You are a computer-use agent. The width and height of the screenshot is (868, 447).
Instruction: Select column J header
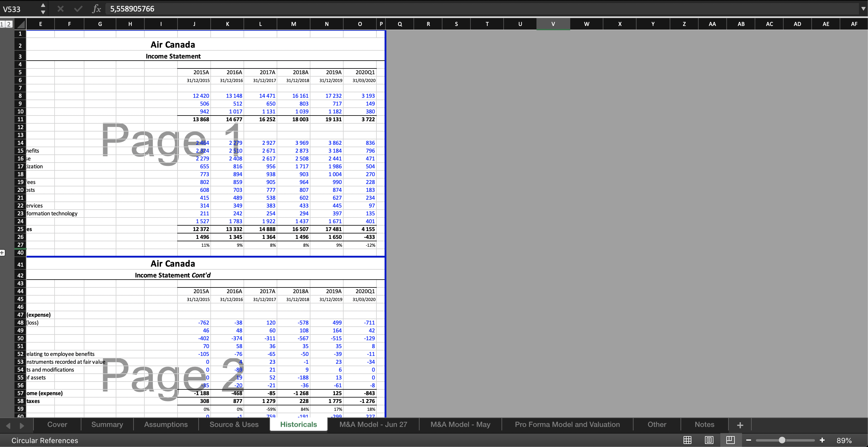pos(194,24)
